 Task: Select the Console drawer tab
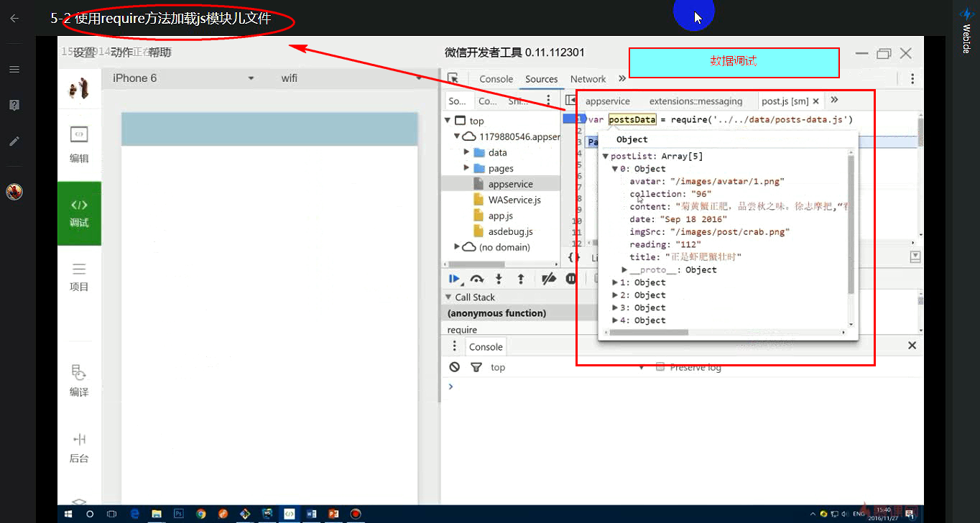pyautogui.click(x=486, y=346)
